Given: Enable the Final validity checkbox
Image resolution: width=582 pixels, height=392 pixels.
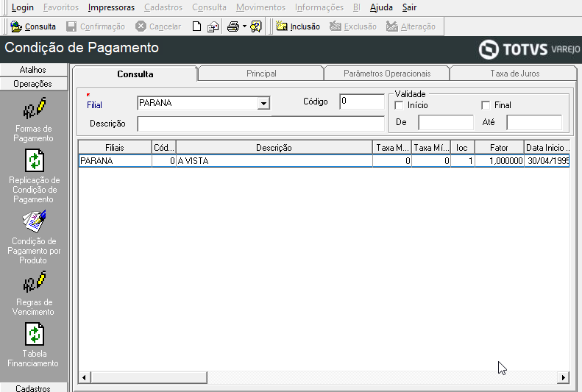Looking at the screenshot, I should [486, 105].
